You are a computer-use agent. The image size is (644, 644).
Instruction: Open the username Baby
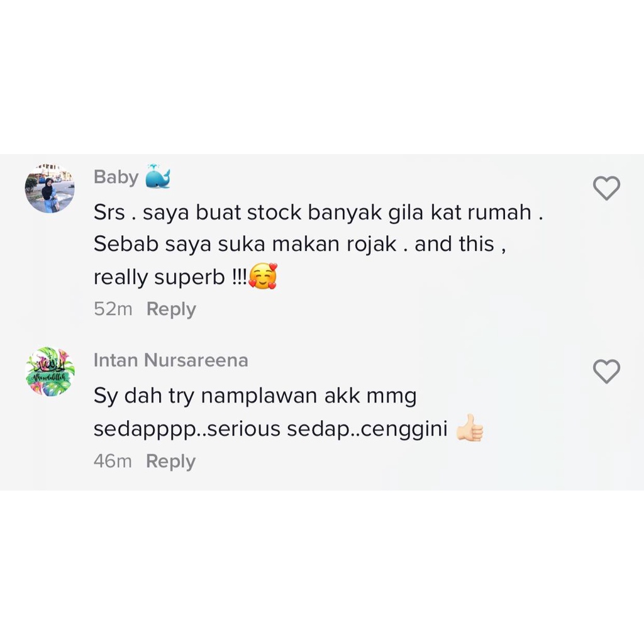116,177
